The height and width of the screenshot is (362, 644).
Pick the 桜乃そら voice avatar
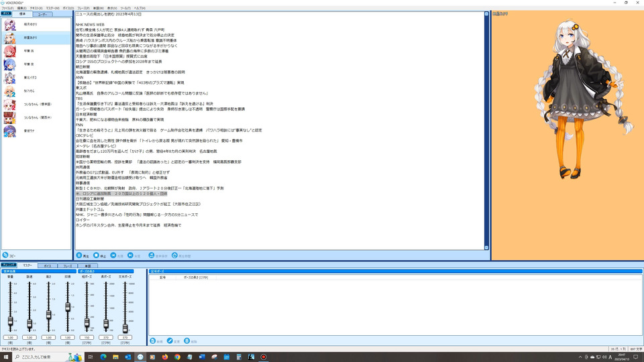click(x=10, y=91)
